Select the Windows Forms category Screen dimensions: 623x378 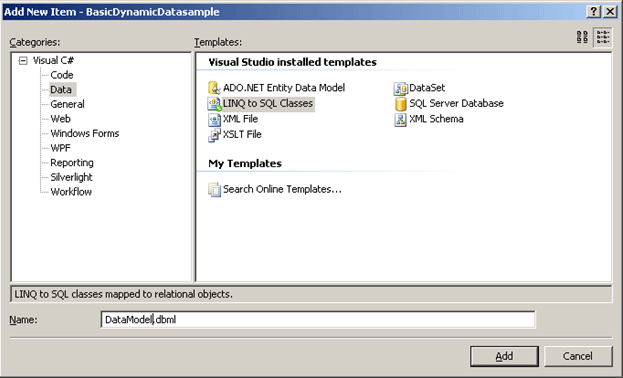pos(85,133)
